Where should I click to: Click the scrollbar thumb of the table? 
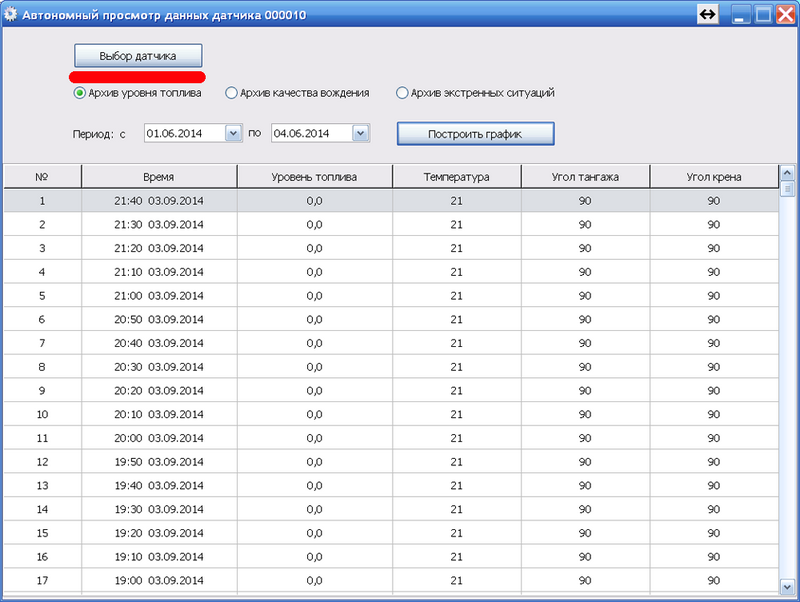[x=787, y=189]
